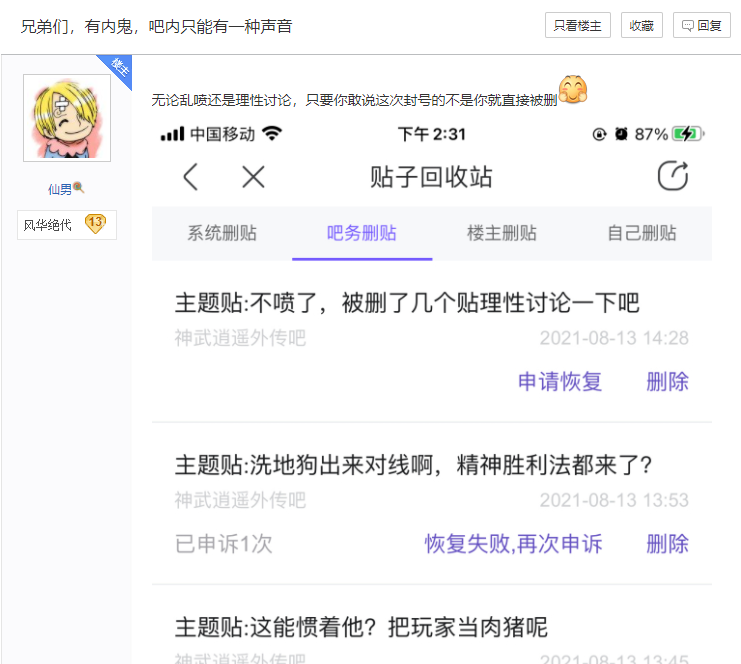Select the 吧务删贴 tab
Image resolution: width=741 pixels, height=664 pixels.
(x=362, y=233)
